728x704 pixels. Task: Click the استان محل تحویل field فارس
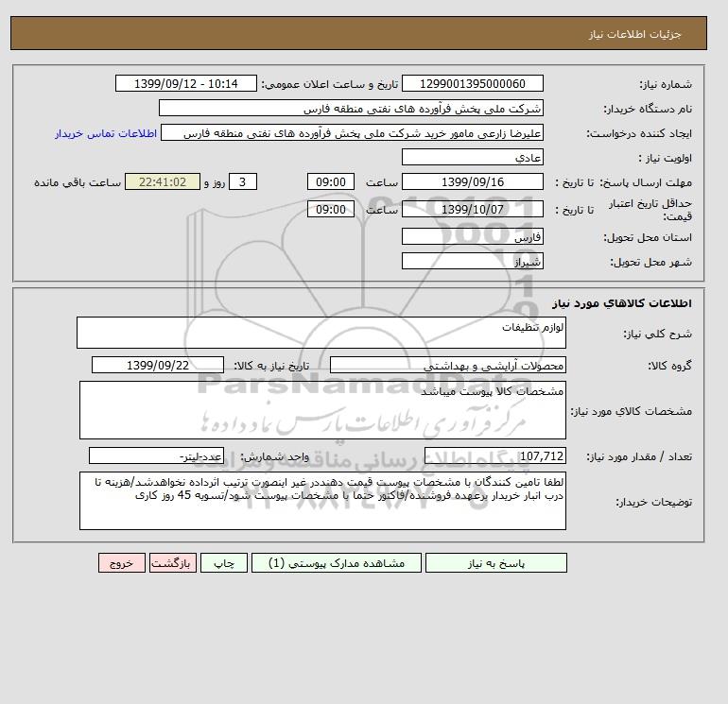pyautogui.click(x=472, y=236)
